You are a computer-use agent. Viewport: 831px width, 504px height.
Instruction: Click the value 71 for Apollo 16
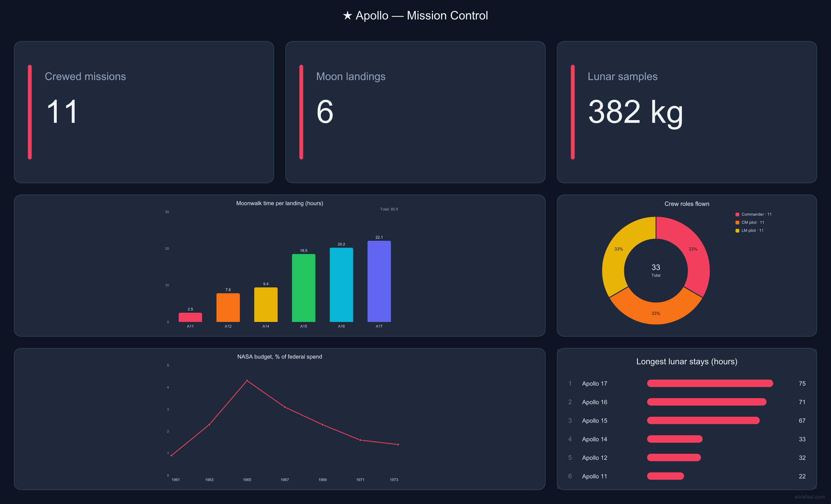[802, 402]
